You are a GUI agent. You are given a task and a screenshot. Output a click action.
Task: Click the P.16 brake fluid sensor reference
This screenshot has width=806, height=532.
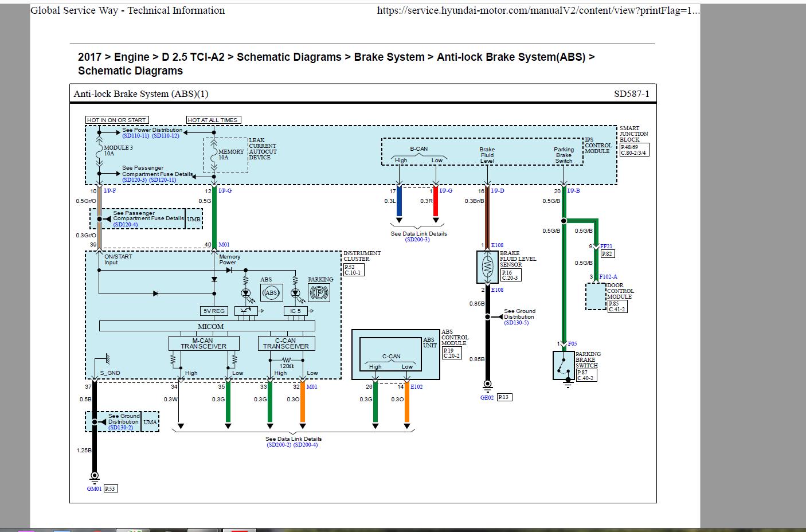click(x=506, y=273)
